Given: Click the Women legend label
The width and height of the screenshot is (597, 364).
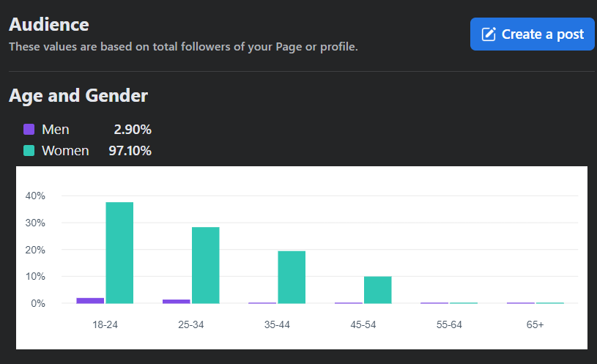Looking at the screenshot, I should [65, 151].
